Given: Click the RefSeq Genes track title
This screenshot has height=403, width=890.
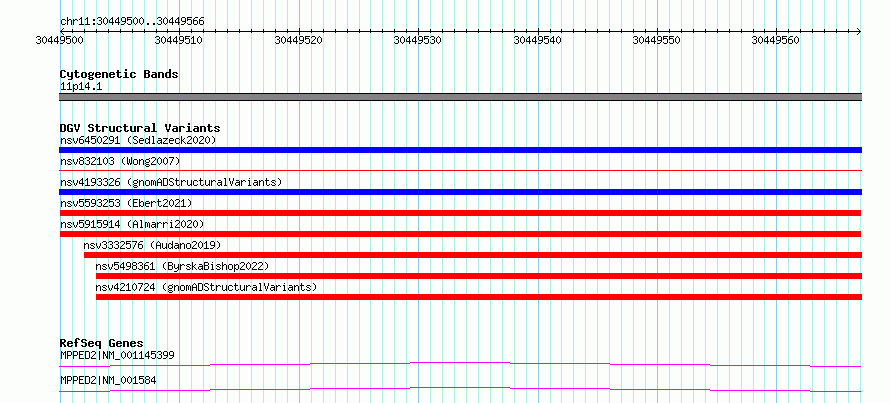Looking at the screenshot, I should click(x=102, y=343).
